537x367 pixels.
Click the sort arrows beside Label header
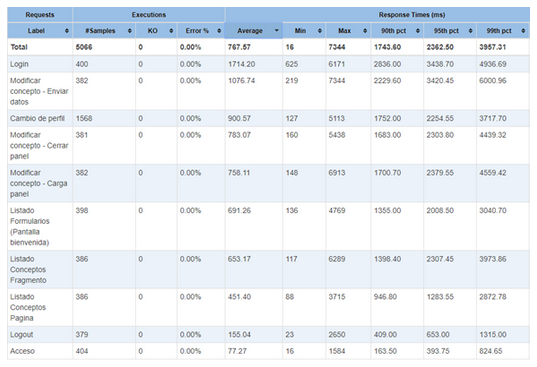point(66,31)
